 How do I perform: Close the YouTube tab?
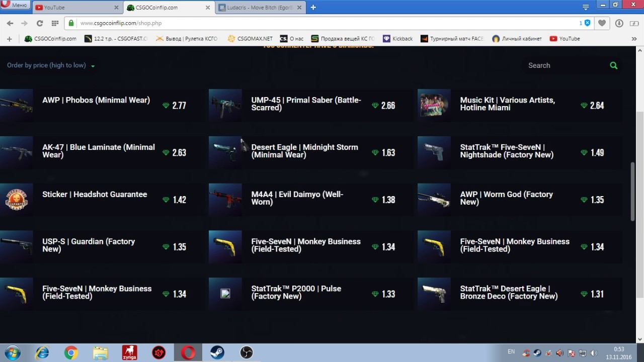[x=115, y=8]
